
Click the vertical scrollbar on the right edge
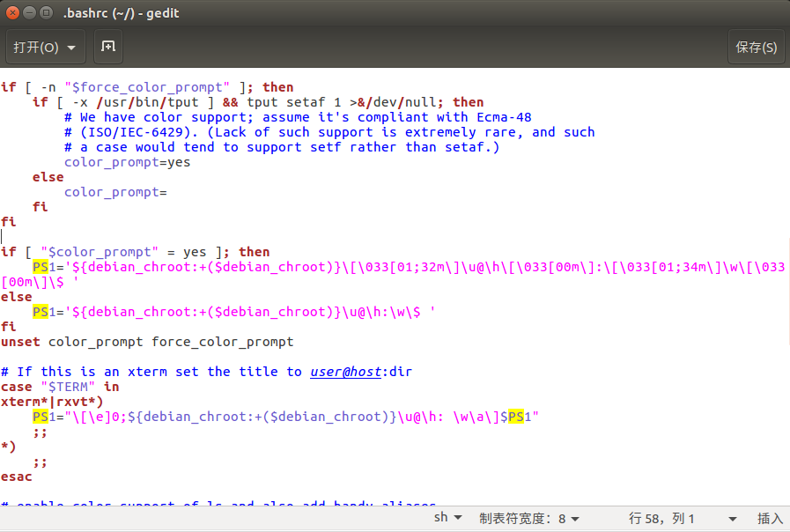(787, 292)
